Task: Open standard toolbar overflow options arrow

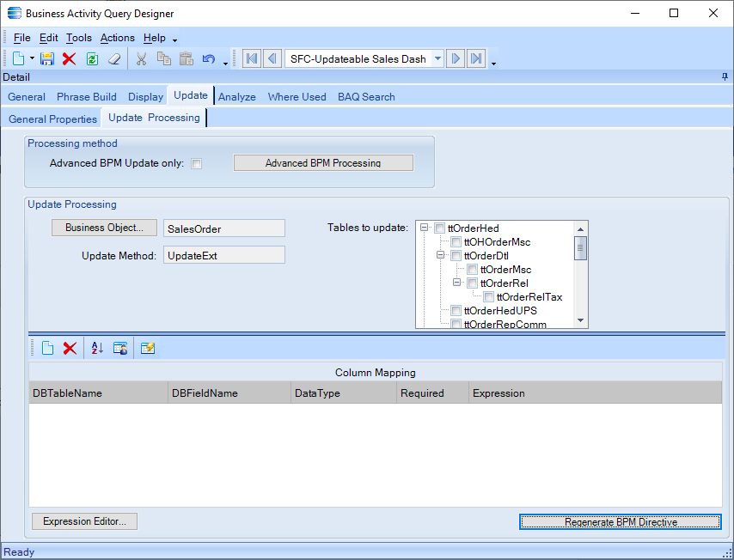Action: tap(225, 64)
